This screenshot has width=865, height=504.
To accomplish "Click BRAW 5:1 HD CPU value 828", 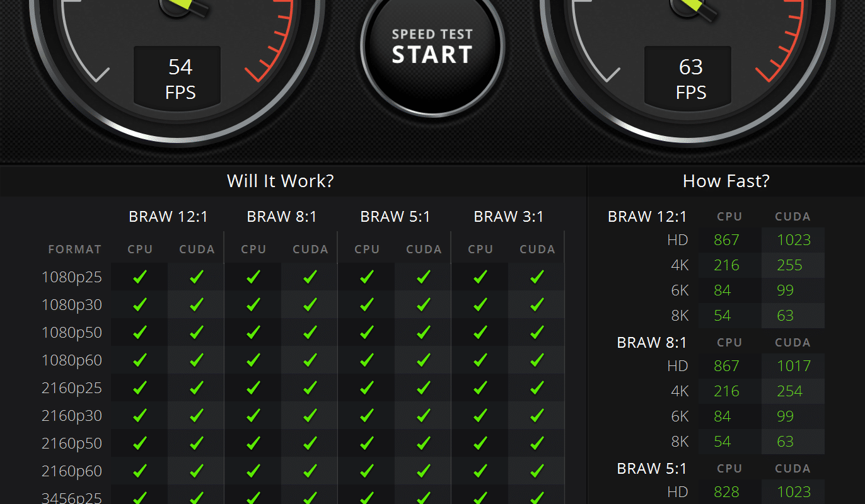I will (x=726, y=492).
